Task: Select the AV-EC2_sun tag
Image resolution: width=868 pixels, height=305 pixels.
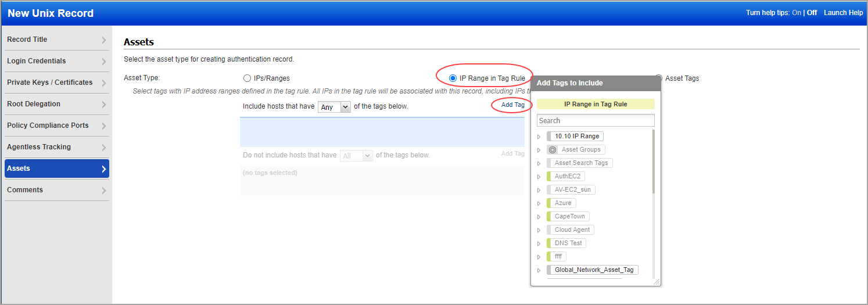Action: tap(571, 189)
